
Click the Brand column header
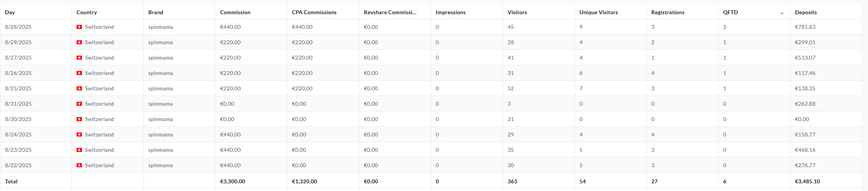[x=156, y=12]
